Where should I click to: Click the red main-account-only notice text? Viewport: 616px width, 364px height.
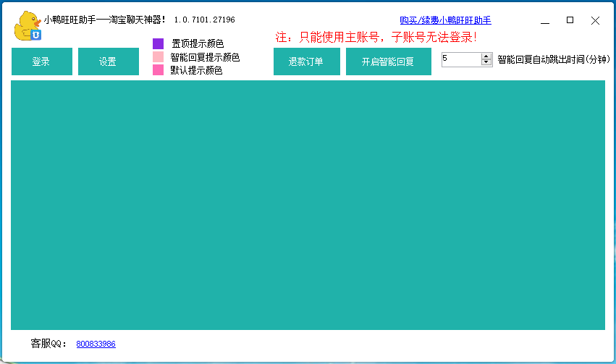pos(376,38)
